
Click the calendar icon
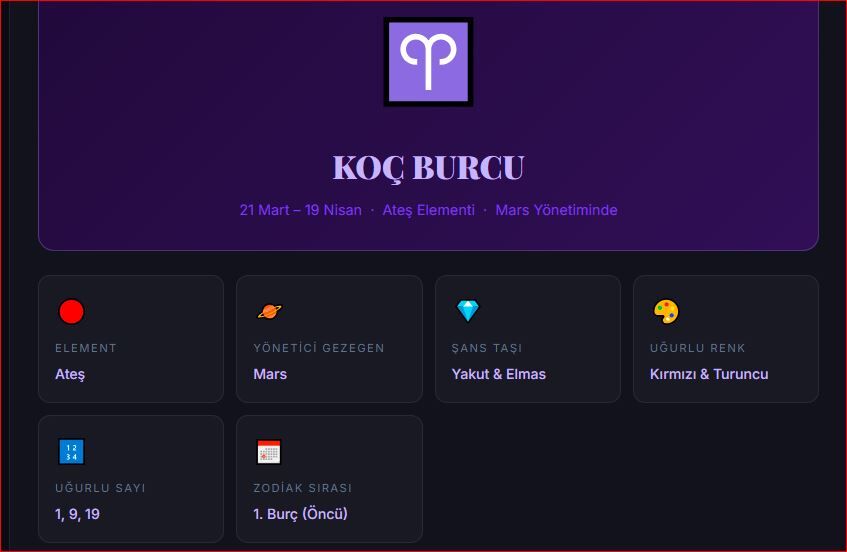tap(269, 452)
